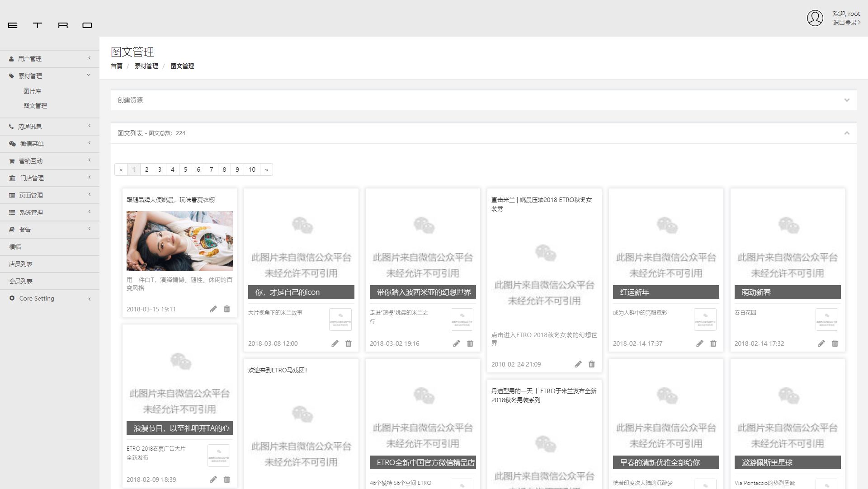Expand the 创建资源 panel
The height and width of the screenshot is (489, 868).
click(x=847, y=100)
